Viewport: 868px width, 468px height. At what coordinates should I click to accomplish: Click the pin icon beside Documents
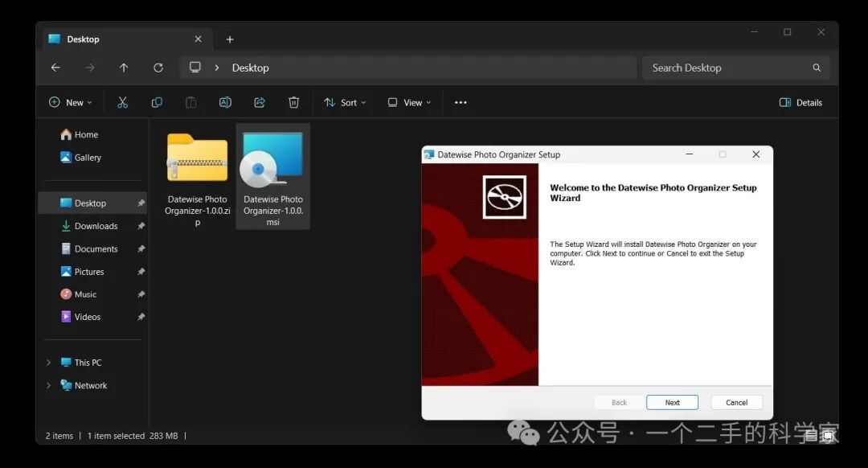click(x=141, y=248)
